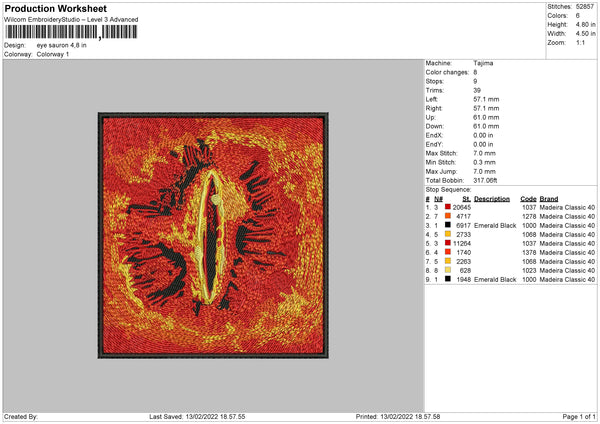Viewport: 600px width, 424px height.
Task: Click stitch count '2733' in row 4
Action: point(463,235)
